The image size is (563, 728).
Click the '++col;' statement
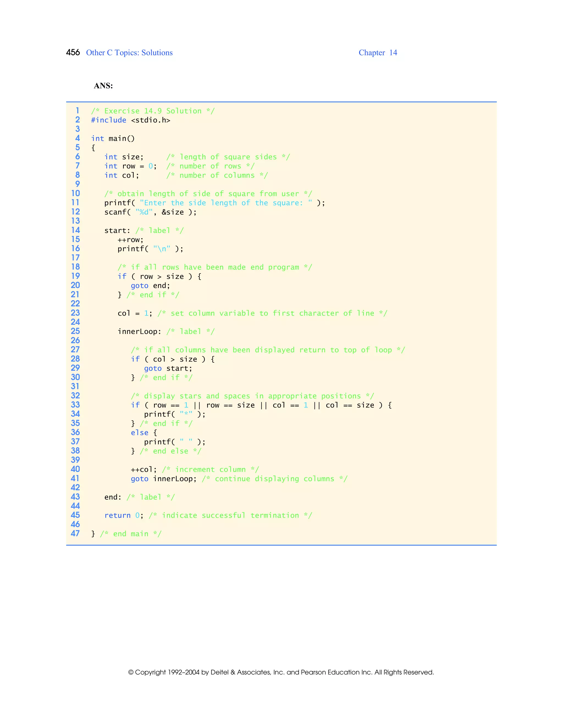pyautogui.click(x=144, y=470)
